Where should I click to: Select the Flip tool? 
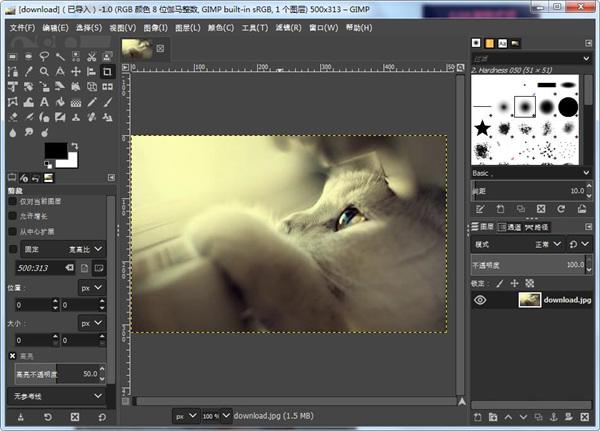point(108,87)
